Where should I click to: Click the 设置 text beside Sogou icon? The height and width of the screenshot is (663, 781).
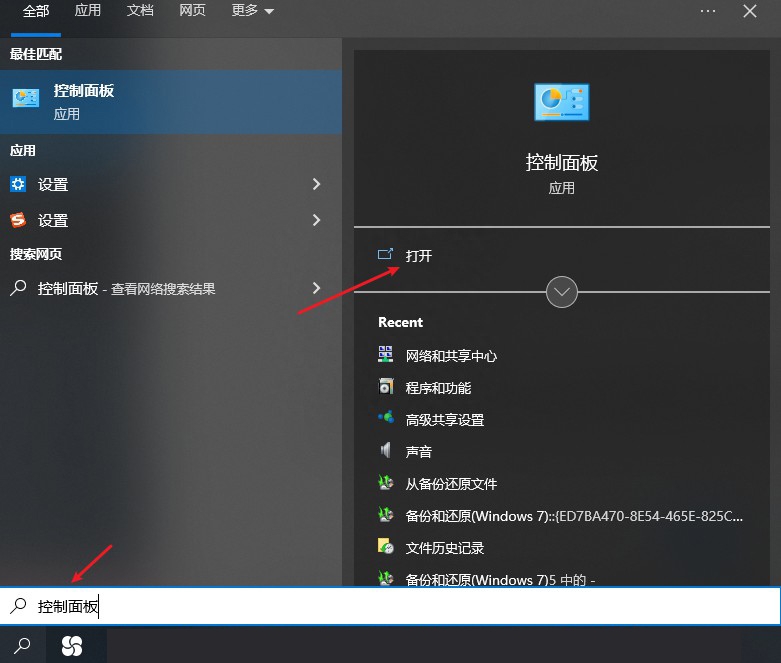tap(53, 220)
